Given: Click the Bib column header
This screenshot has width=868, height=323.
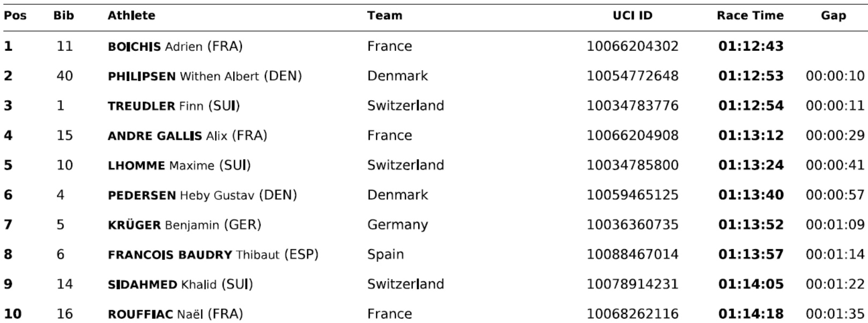Looking at the screenshot, I should coord(64,16).
